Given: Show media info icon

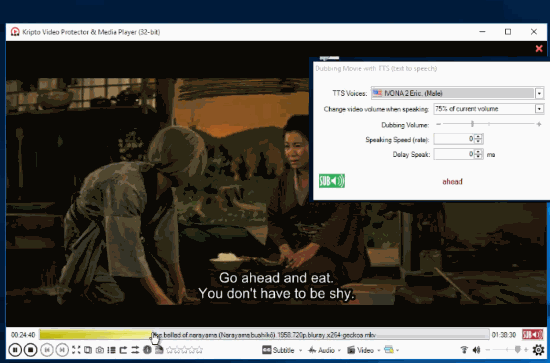Looking at the screenshot, I should coord(147,350).
